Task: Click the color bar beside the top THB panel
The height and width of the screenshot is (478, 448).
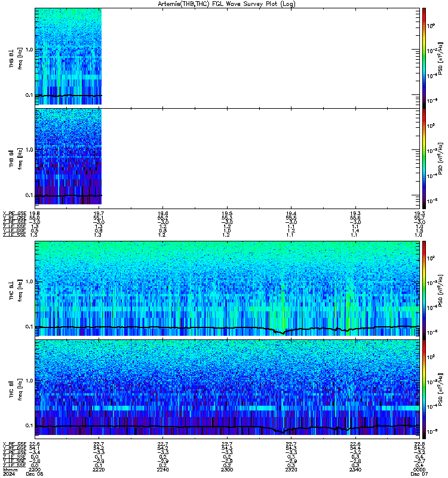Action: (424, 57)
